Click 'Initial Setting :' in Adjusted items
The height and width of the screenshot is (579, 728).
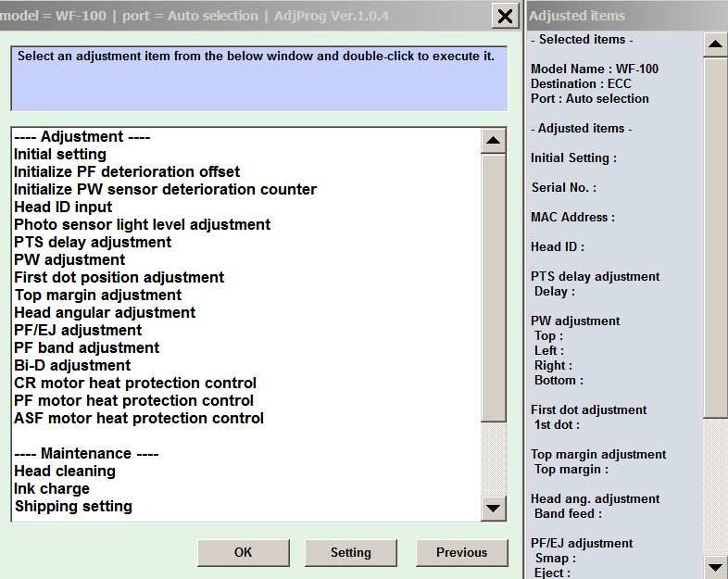(574, 158)
